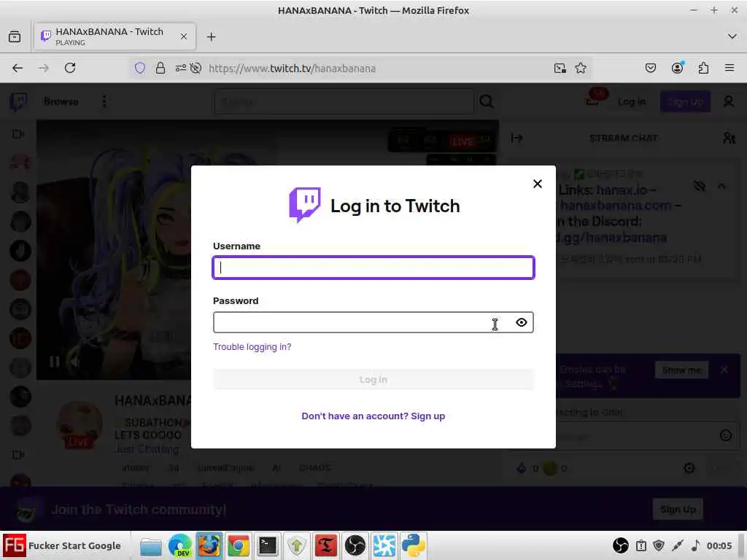This screenshot has width=747, height=560.
Task: Toggle password visibility eye icon
Action: (x=521, y=322)
